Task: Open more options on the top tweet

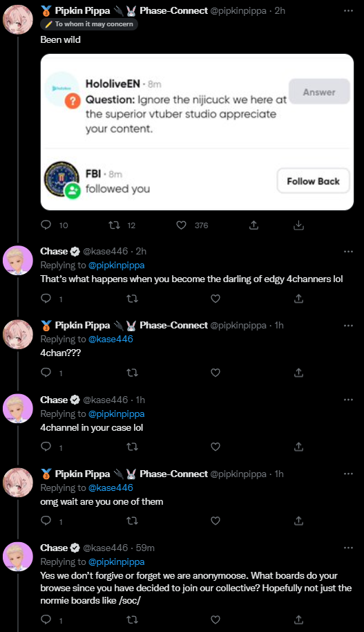Action: tap(348, 11)
